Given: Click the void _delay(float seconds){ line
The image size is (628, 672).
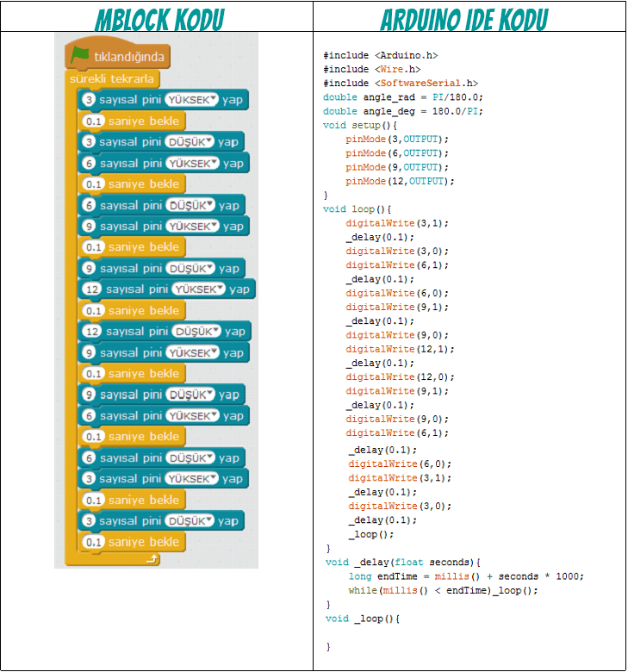Looking at the screenshot, I should click(x=403, y=563).
